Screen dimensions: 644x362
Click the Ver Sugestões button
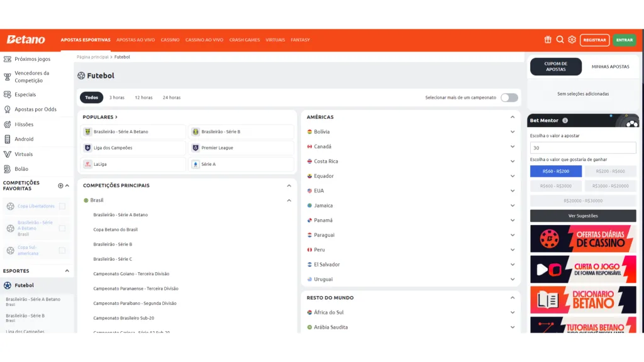[583, 216]
